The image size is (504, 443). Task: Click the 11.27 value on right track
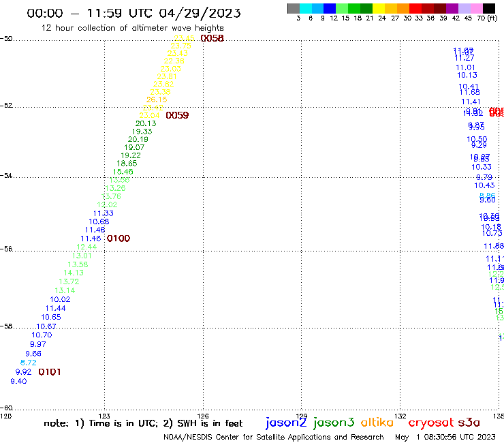tap(464, 58)
